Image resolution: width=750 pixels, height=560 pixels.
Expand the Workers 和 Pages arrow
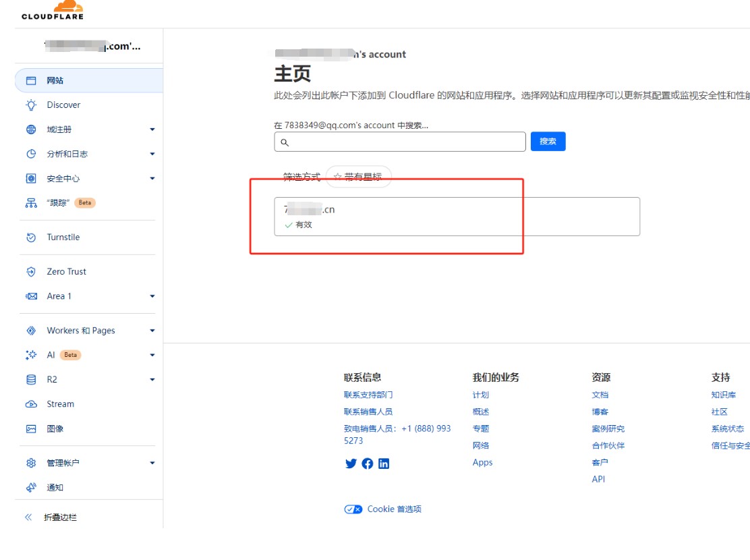[x=152, y=331]
